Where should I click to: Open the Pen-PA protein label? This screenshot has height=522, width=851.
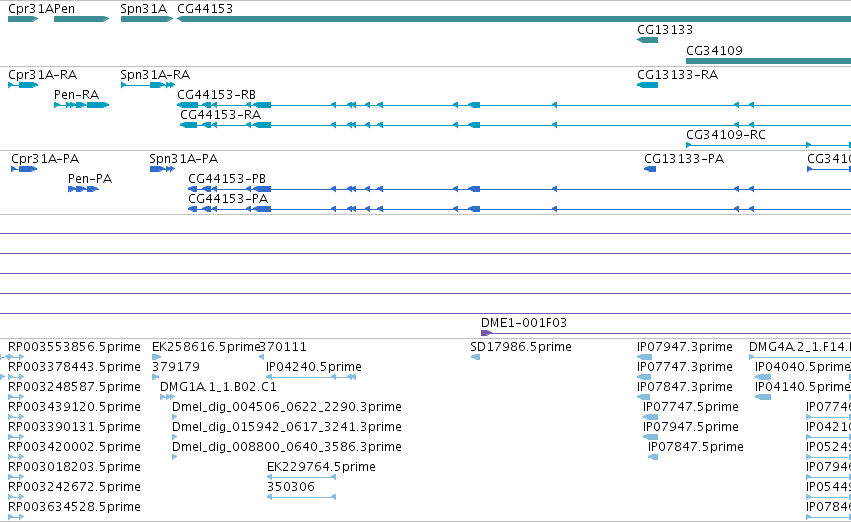click(x=90, y=179)
